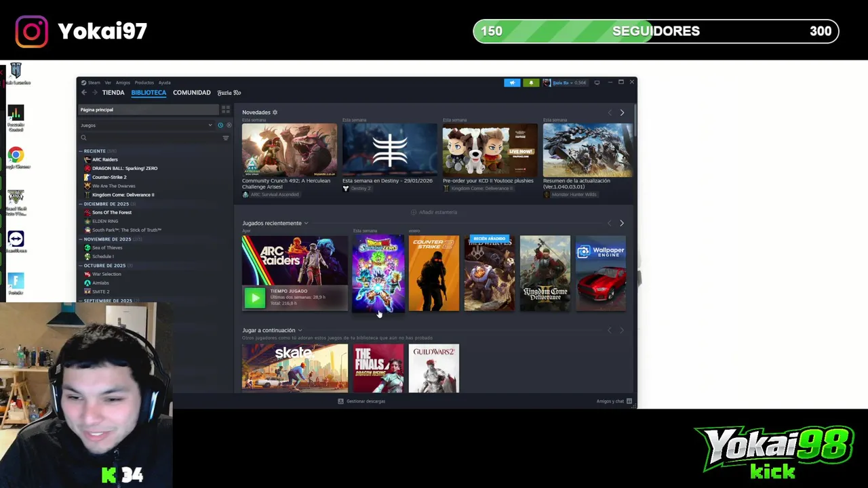This screenshot has width=868, height=488.
Task: Open the BIBLIOTECA tab
Action: 149,93
